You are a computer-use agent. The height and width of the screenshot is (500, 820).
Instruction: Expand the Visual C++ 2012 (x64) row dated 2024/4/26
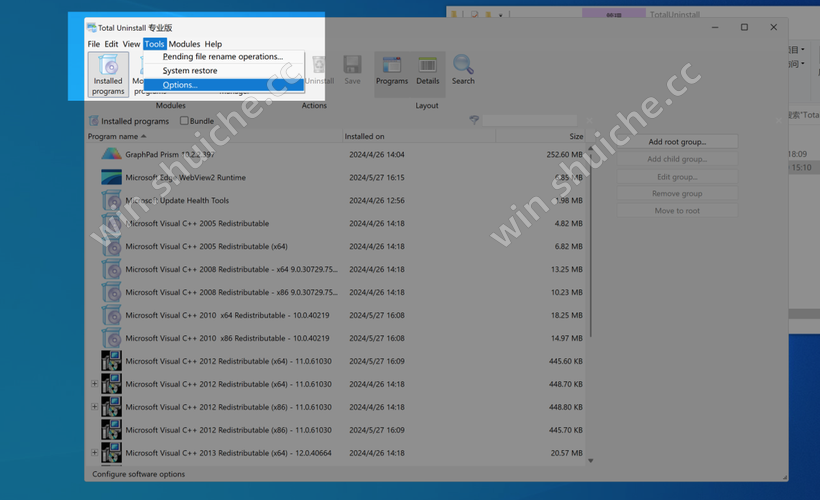[x=94, y=384]
